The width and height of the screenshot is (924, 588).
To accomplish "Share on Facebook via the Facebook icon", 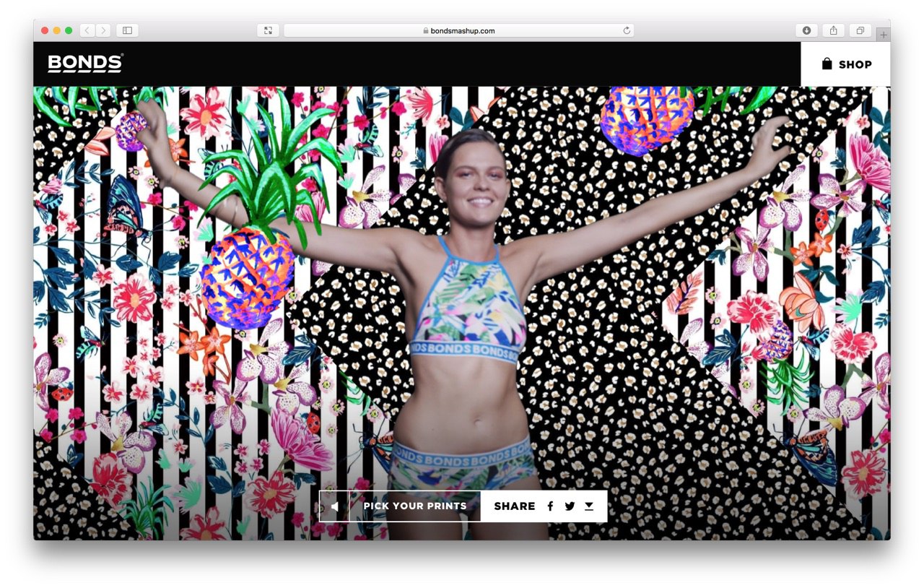I will tap(550, 506).
